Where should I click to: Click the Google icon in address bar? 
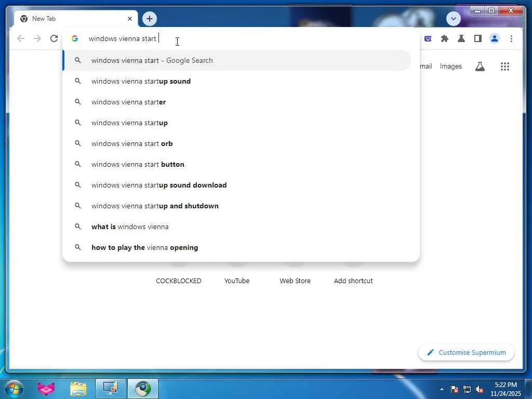click(75, 38)
